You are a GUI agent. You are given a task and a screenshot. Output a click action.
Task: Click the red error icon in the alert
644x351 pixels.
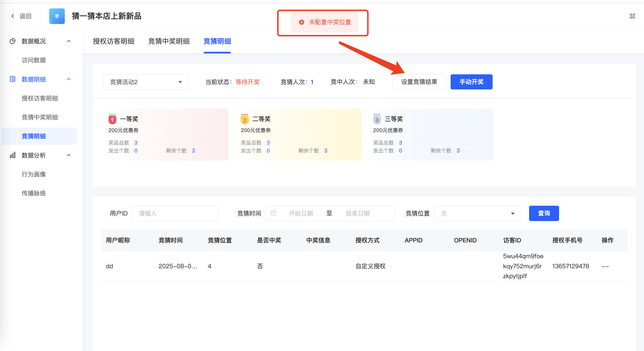point(302,22)
